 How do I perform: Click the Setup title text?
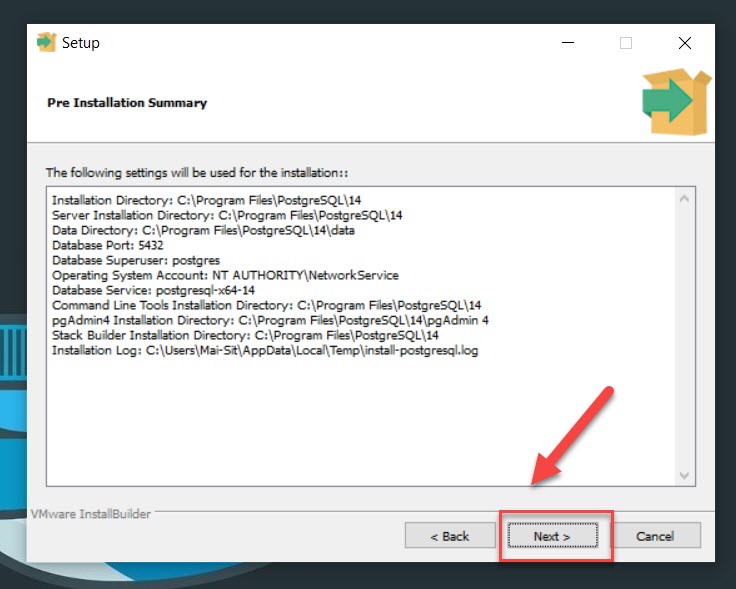click(x=81, y=43)
